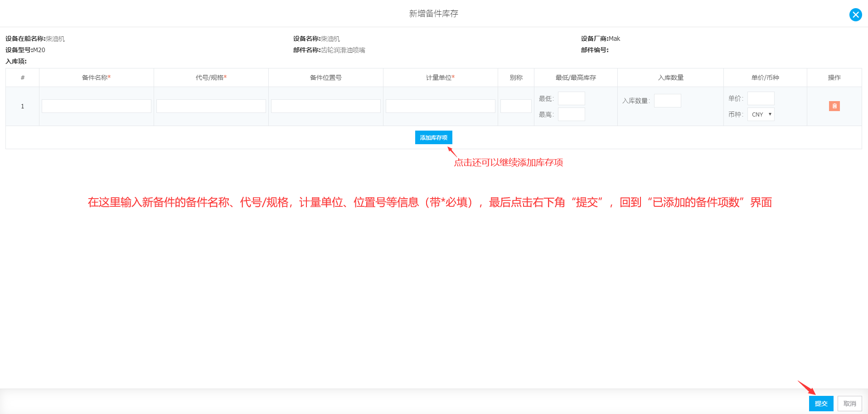Click the 入库项 label

pos(16,61)
